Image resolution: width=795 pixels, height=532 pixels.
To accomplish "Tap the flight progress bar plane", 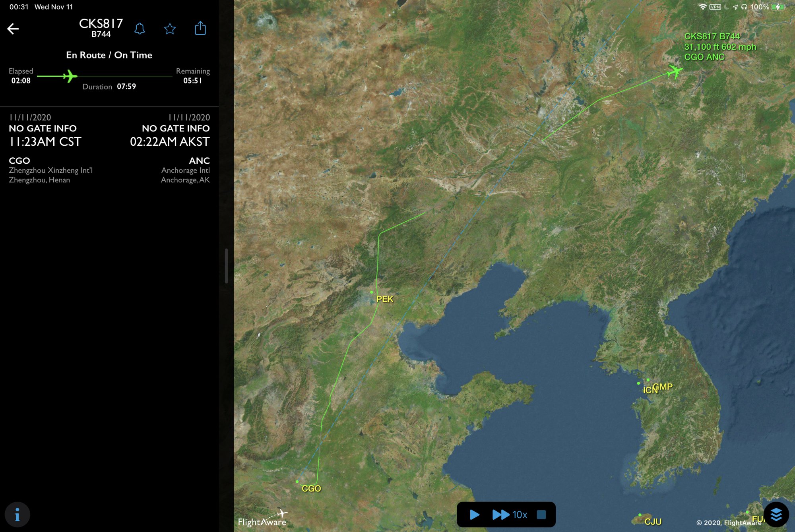I will click(70, 76).
